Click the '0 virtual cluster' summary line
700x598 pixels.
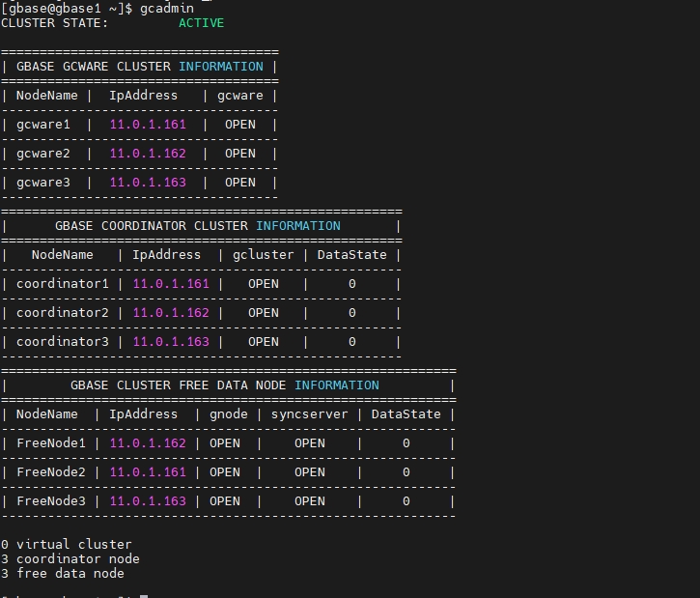click(67, 545)
